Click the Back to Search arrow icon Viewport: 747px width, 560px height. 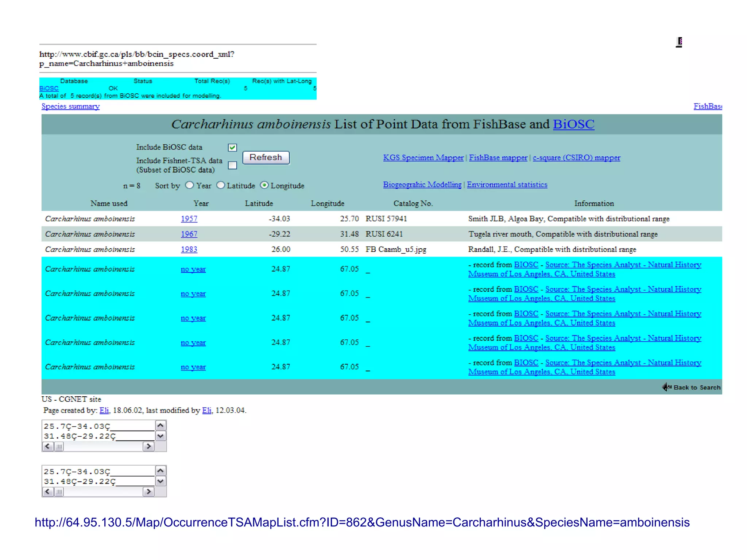[667, 387]
